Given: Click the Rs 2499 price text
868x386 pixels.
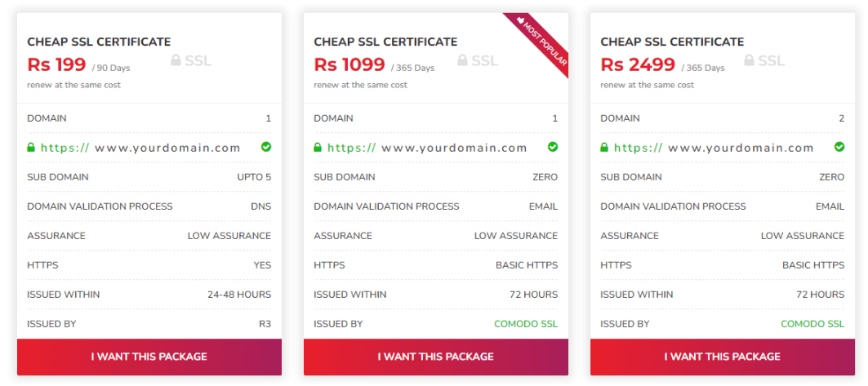Looking at the screenshot, I should tap(638, 64).
